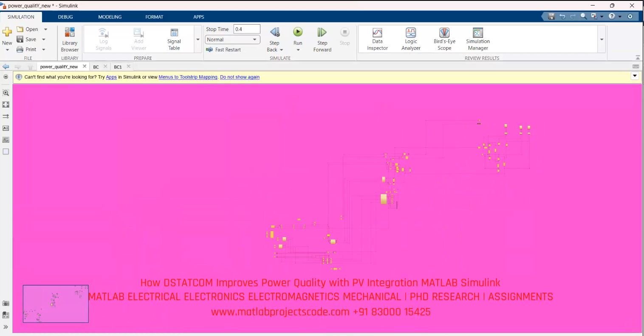Image resolution: width=644 pixels, height=336 pixels.
Task: Open Help question mark icon
Action: coord(612,16)
